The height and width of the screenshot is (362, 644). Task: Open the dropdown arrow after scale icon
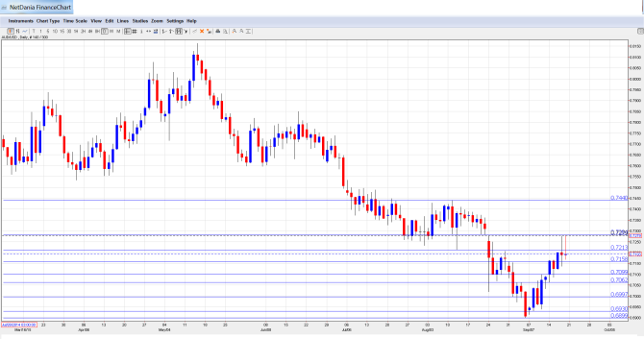coord(186,31)
